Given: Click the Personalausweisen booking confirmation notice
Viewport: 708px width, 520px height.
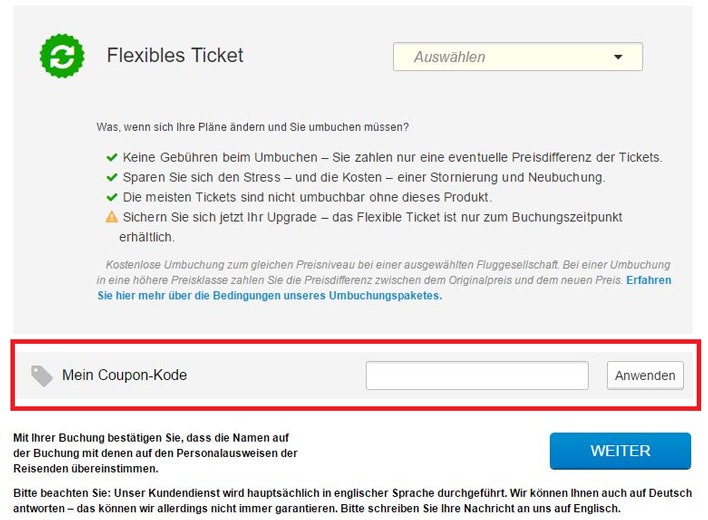Looking at the screenshot, I should (155, 453).
